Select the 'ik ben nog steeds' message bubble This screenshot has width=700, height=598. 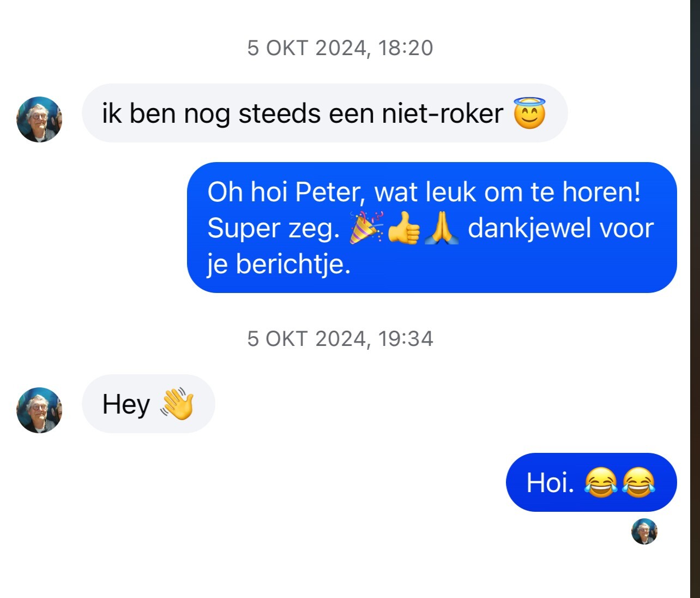325,113
